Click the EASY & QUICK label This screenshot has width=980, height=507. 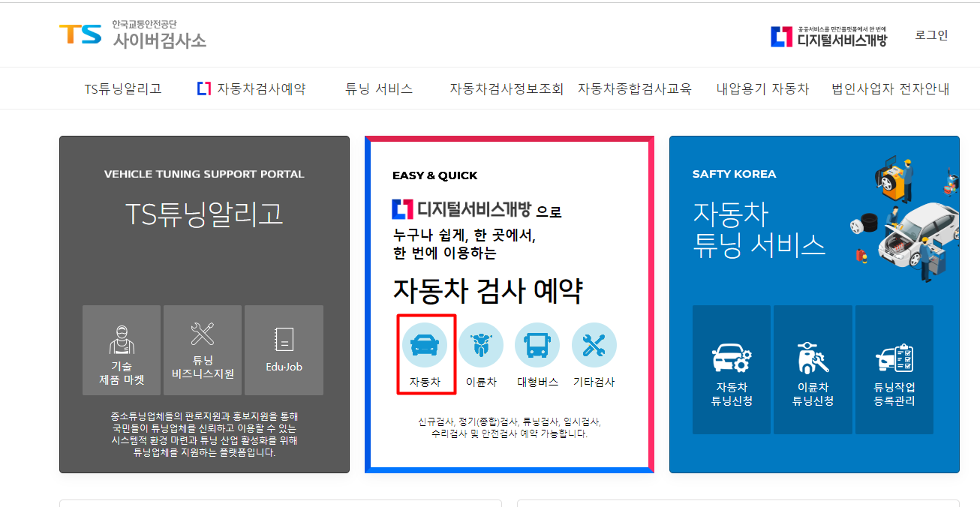(435, 175)
